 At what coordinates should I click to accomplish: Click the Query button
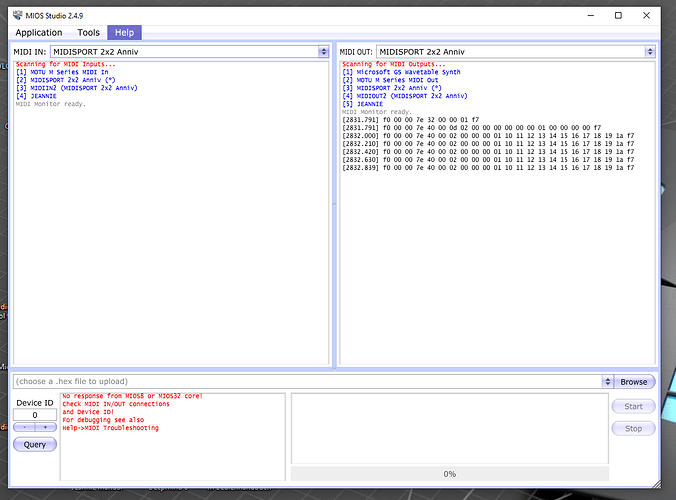35,444
